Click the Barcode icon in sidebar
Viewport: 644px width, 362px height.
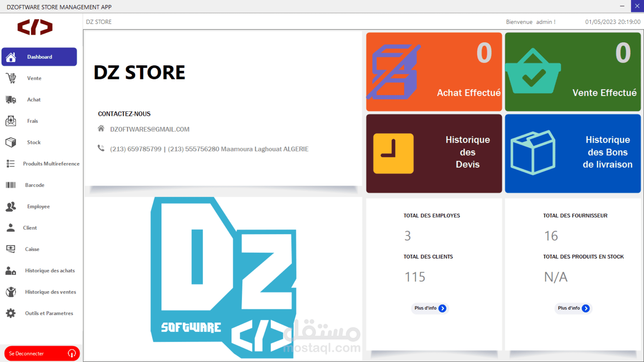click(x=11, y=185)
